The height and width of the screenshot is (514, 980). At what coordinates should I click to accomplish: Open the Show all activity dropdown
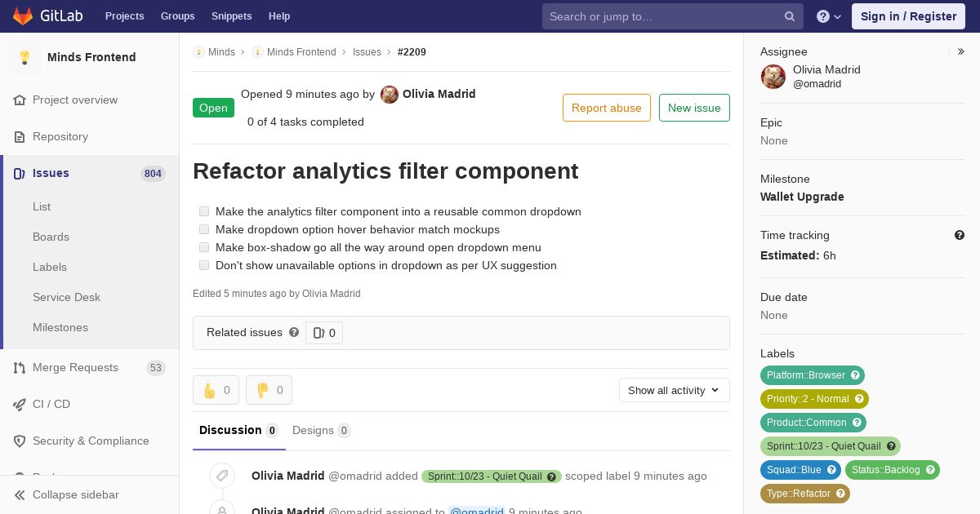[x=674, y=390]
